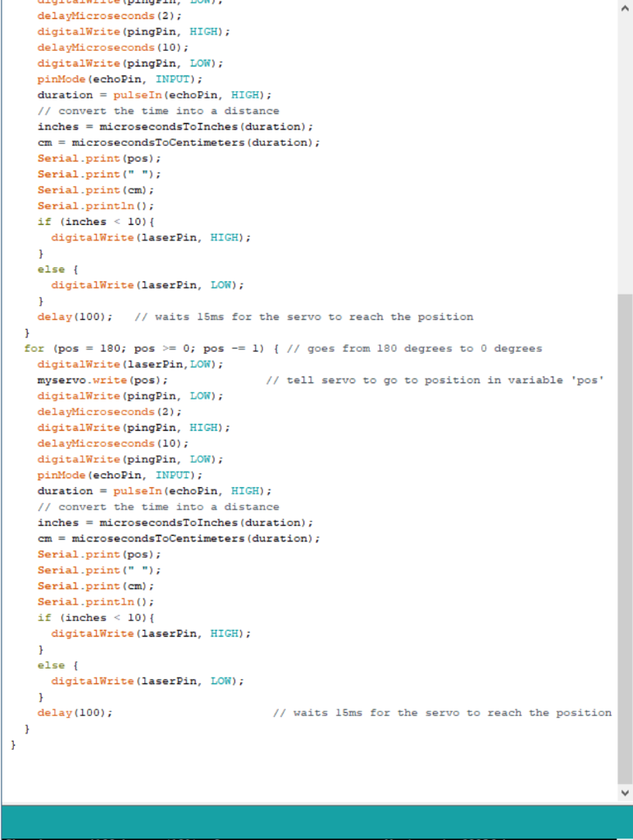This screenshot has height=840, width=633.
Task: Click the editor scrollbar down arrow
Action: pos(625,792)
